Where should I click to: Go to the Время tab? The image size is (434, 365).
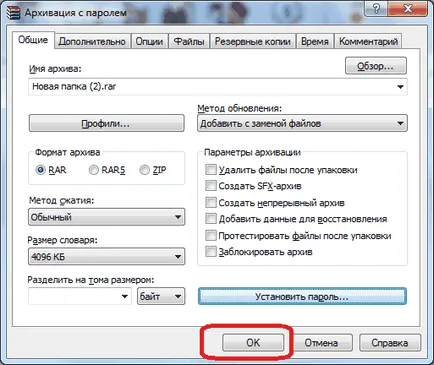pos(315,41)
